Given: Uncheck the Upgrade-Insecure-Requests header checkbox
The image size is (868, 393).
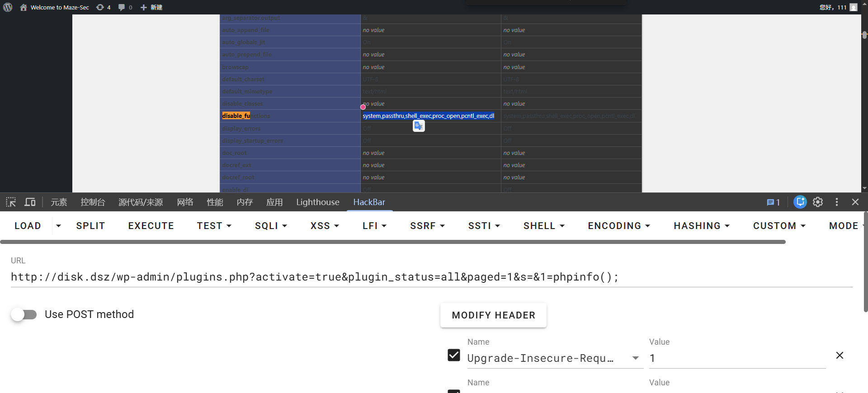Looking at the screenshot, I should click(x=453, y=356).
